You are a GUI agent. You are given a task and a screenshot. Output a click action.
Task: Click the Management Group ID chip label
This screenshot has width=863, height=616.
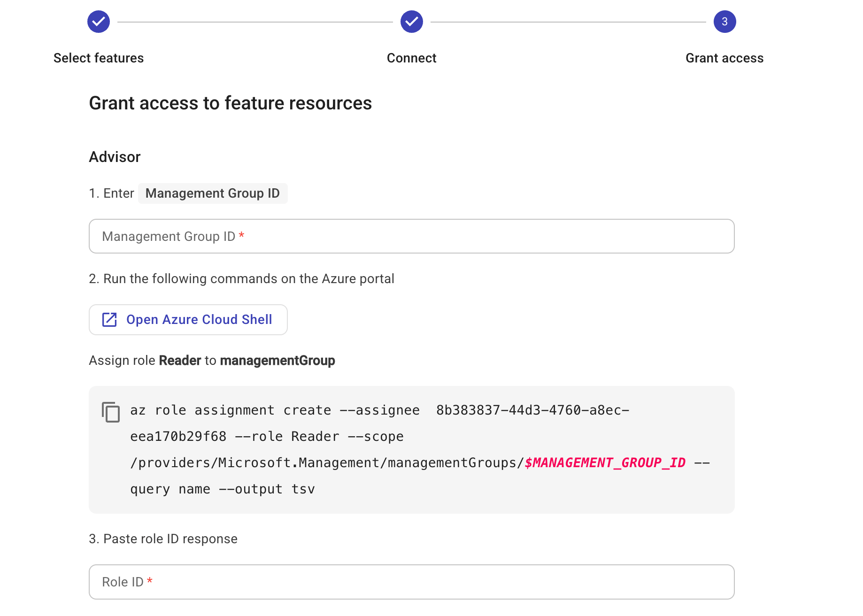point(212,193)
